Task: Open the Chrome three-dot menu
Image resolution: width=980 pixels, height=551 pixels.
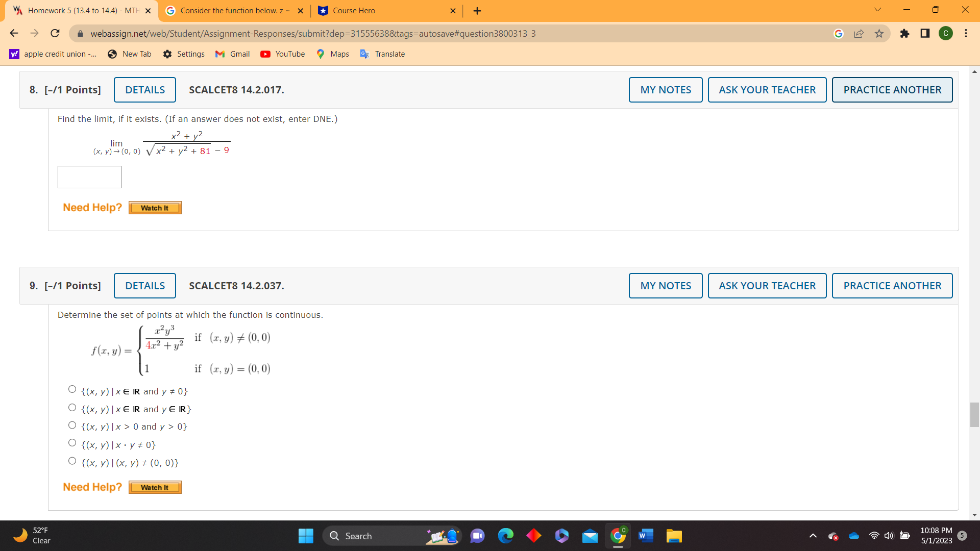Action: pos(966,34)
